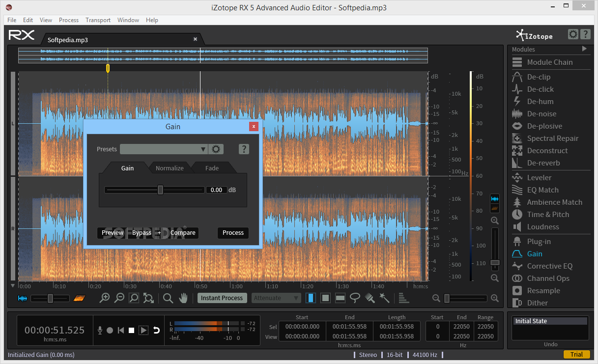
Task: Open the Module Chain
Action: (x=550, y=62)
